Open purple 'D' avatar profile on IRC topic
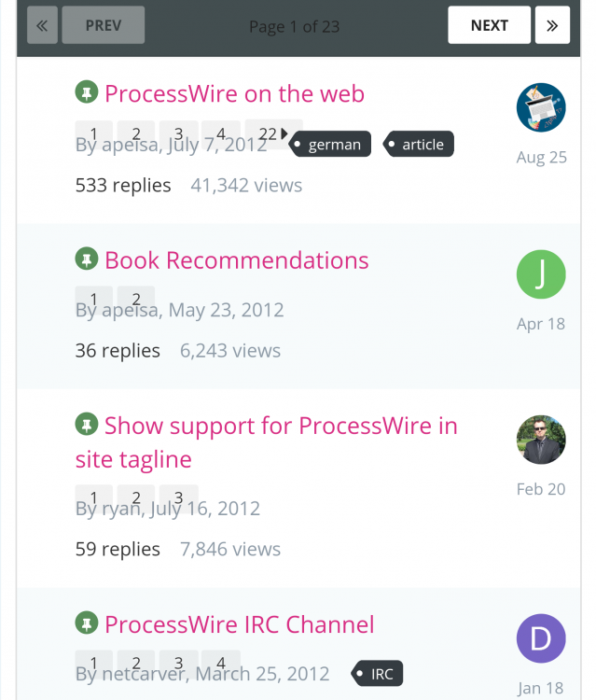This screenshot has height=700, width=596. tap(541, 638)
